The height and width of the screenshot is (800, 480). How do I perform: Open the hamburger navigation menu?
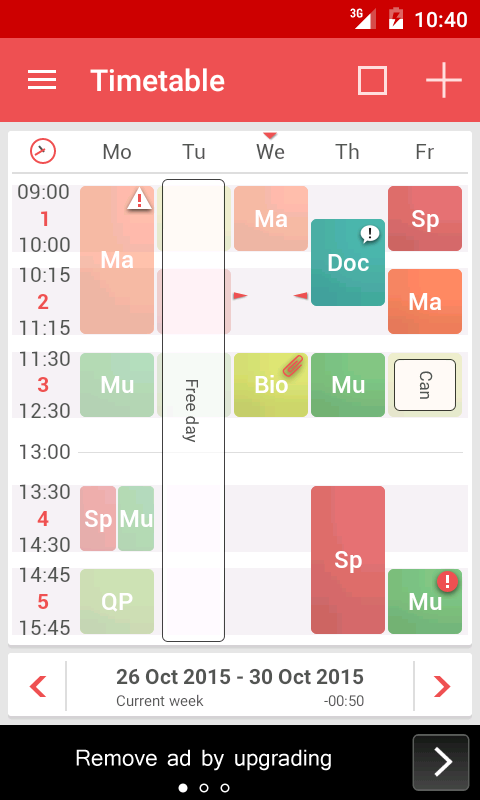[x=42, y=80]
